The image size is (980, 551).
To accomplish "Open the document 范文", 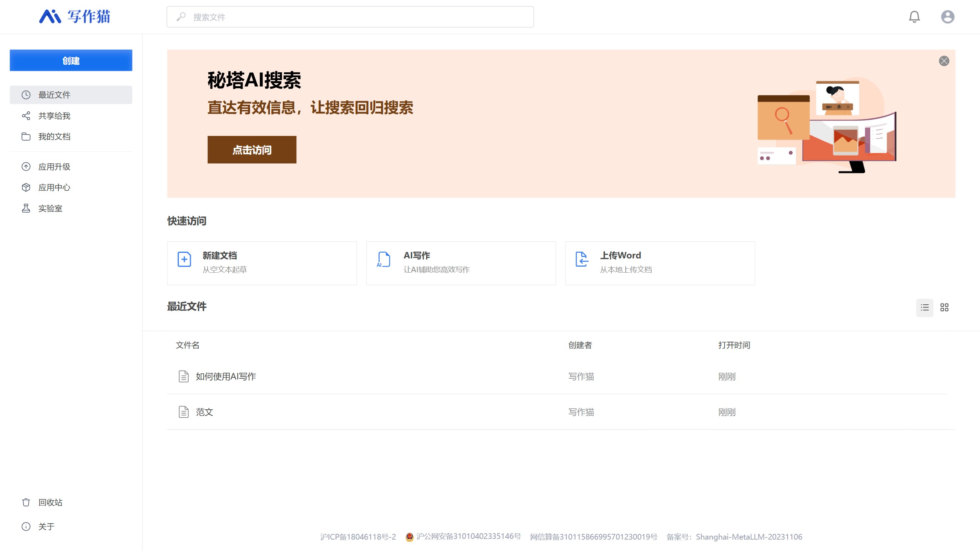I will pyautogui.click(x=204, y=412).
